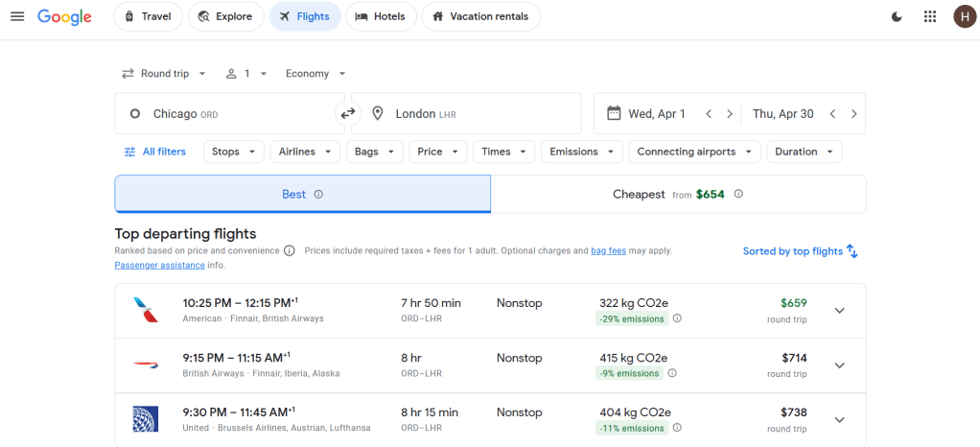Open All filters panel

pyautogui.click(x=155, y=152)
